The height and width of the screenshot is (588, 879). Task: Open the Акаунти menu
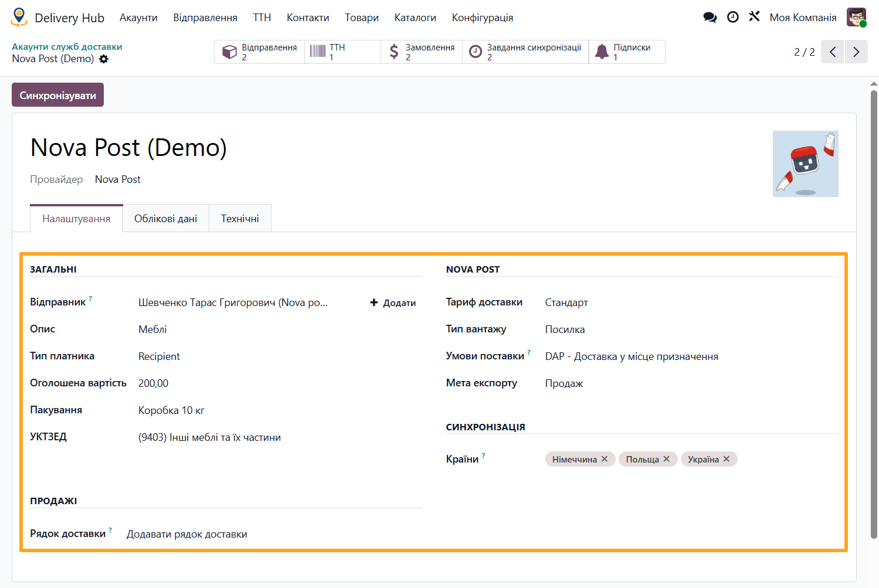138,18
